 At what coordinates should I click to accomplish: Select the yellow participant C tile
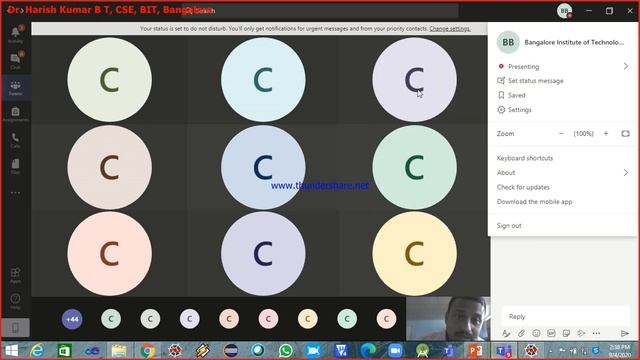pyautogui.click(x=414, y=253)
